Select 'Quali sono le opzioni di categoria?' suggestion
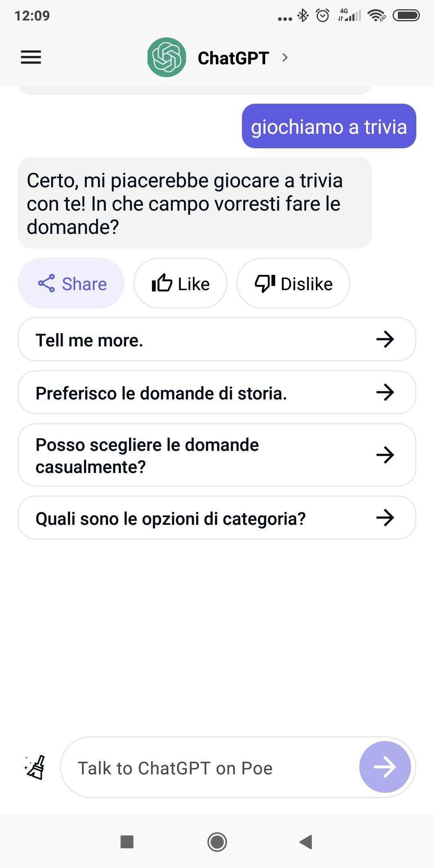Viewport: 434px width, 868px height. point(217,518)
